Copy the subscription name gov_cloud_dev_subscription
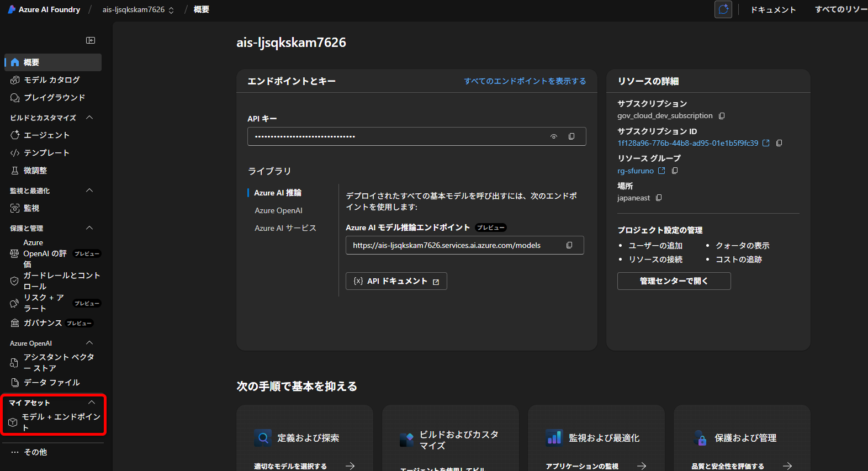Viewport: 868px width, 471px height. point(722,116)
